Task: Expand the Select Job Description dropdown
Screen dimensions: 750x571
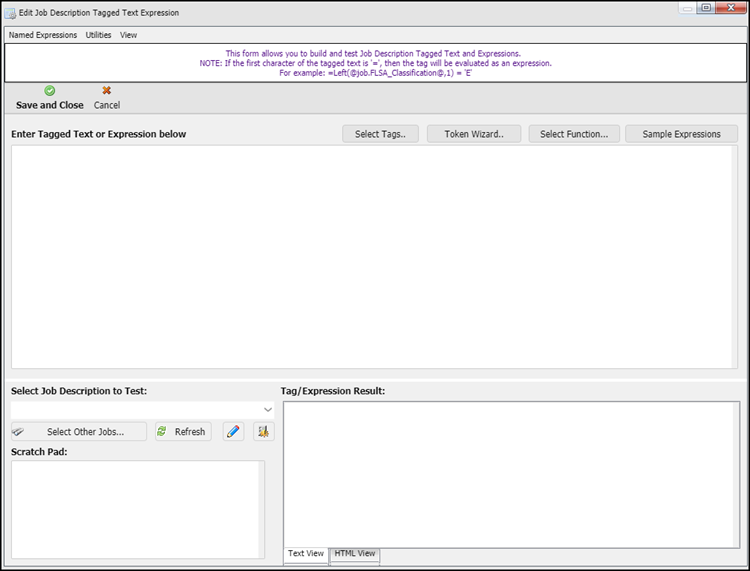Action: pos(267,410)
